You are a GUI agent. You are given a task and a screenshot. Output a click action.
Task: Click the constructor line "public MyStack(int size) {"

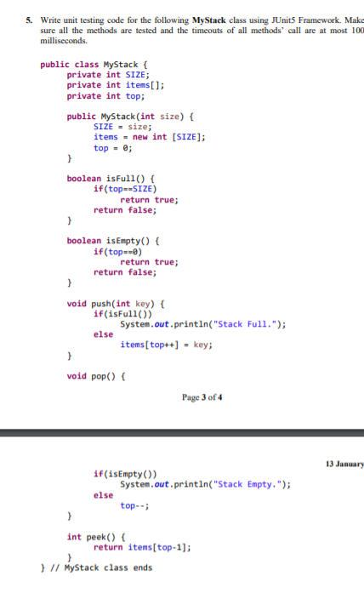click(x=130, y=117)
